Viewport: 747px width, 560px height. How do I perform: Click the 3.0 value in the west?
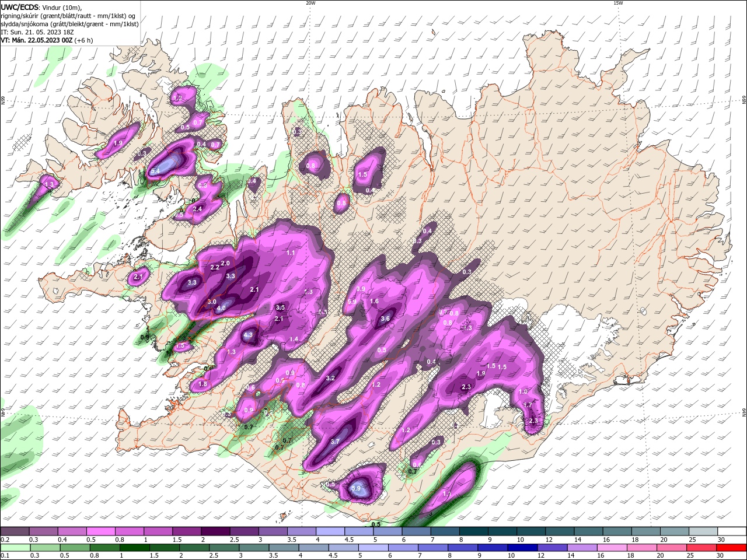click(x=212, y=302)
